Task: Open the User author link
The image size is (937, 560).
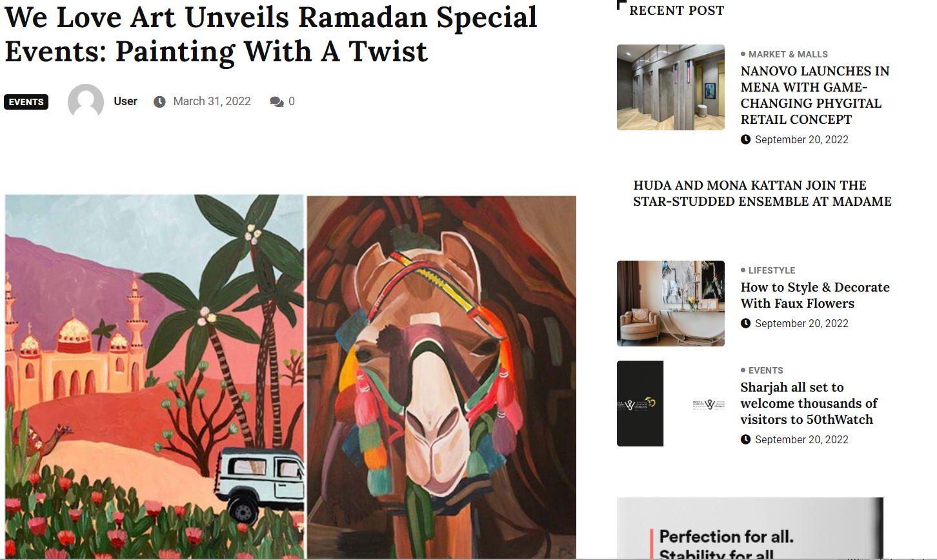Action: pos(125,101)
